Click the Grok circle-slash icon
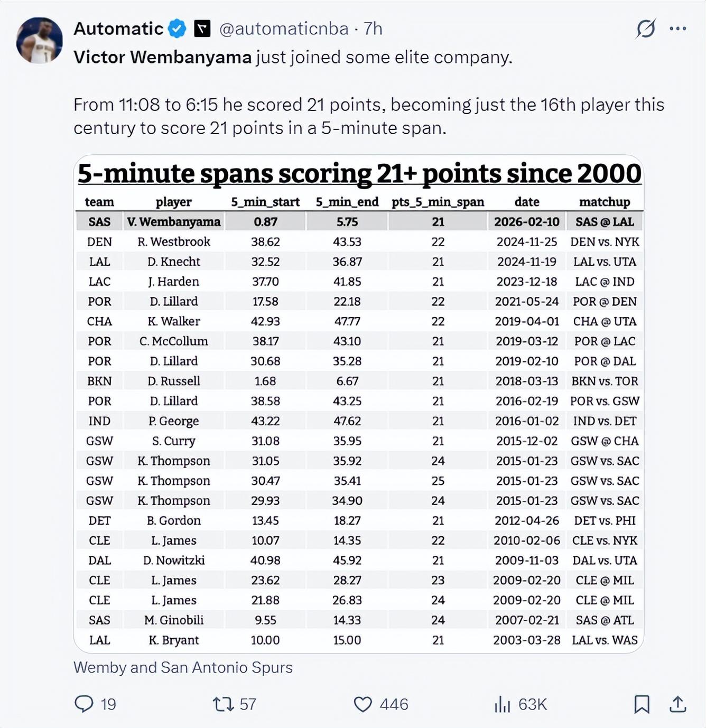This screenshot has width=706, height=728. point(646,29)
